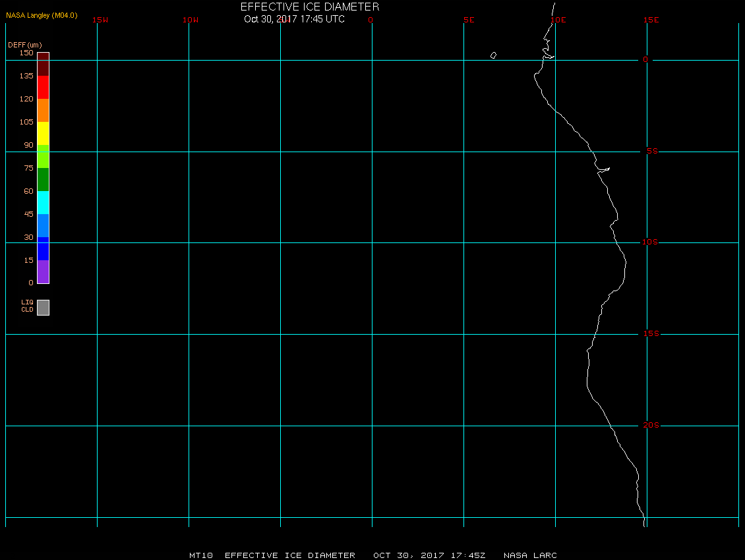
Task: Click the 5E longitude label
Action: [x=469, y=20]
